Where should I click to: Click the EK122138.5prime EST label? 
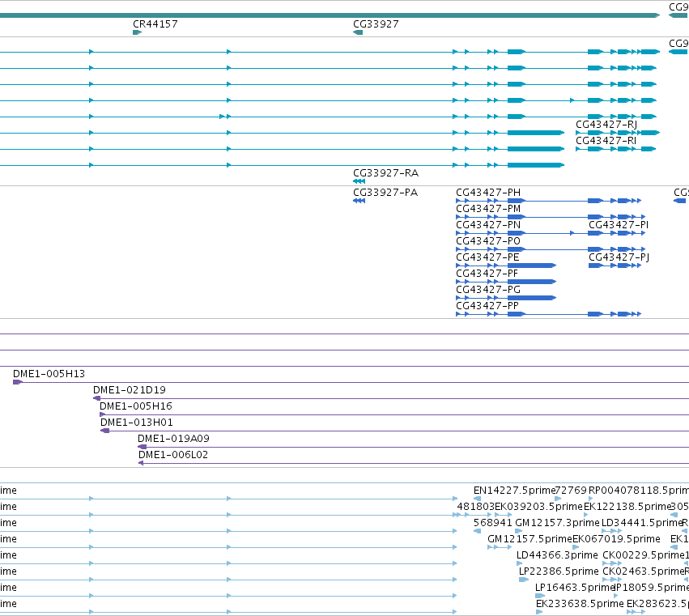coord(627,507)
